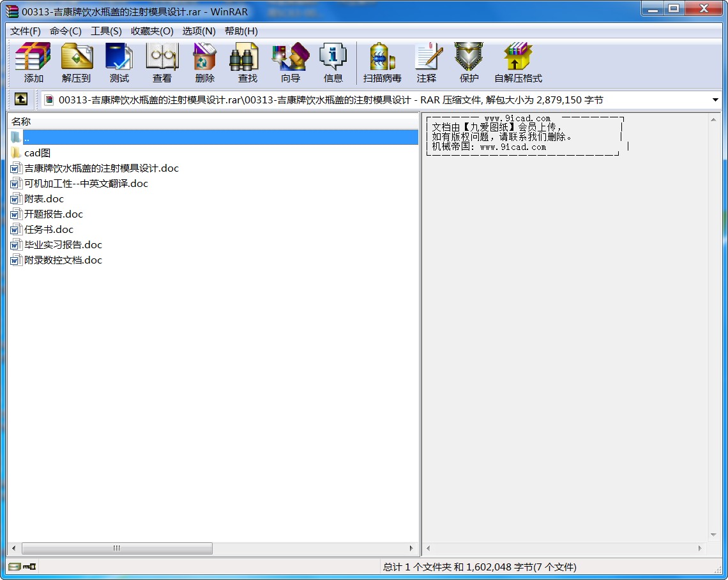728x580 pixels.
Task: Click the drive icon in status bar
Action: [15, 567]
